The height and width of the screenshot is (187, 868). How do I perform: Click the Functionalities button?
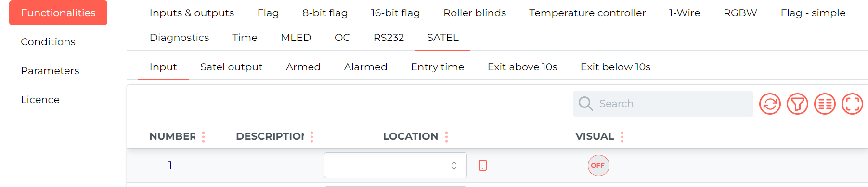pos(58,13)
